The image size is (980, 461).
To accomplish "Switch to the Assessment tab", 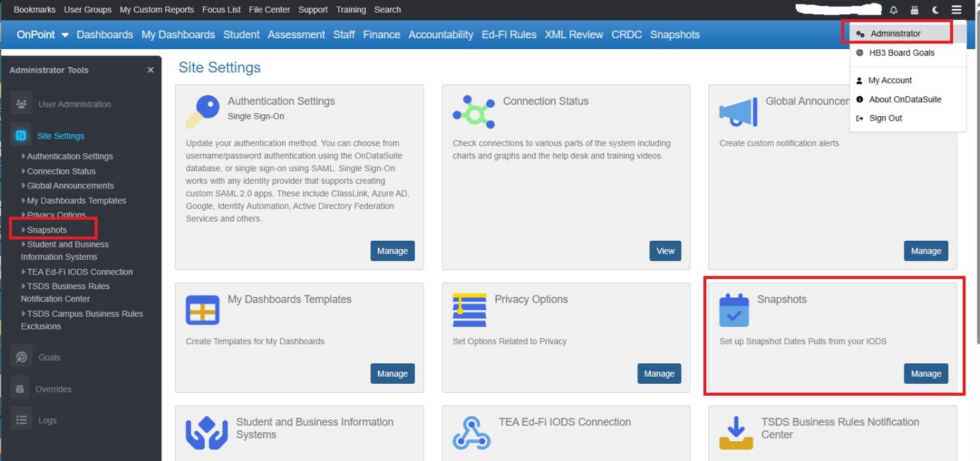I will 296,34.
